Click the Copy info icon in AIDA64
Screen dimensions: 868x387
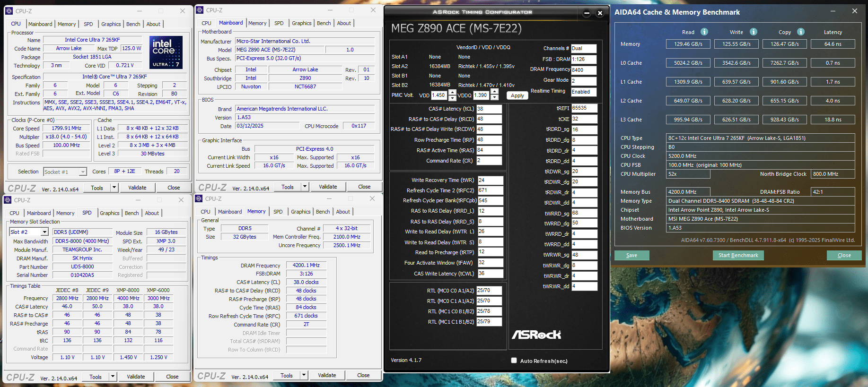[x=800, y=32]
